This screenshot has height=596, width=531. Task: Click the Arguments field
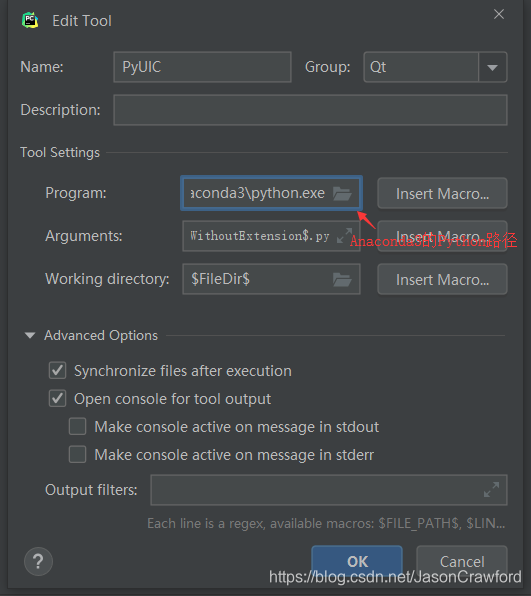(x=271, y=236)
